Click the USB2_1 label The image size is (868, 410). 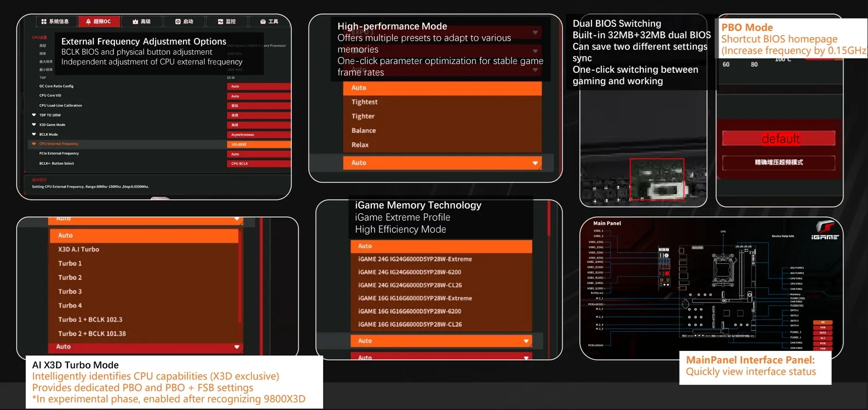click(x=599, y=231)
